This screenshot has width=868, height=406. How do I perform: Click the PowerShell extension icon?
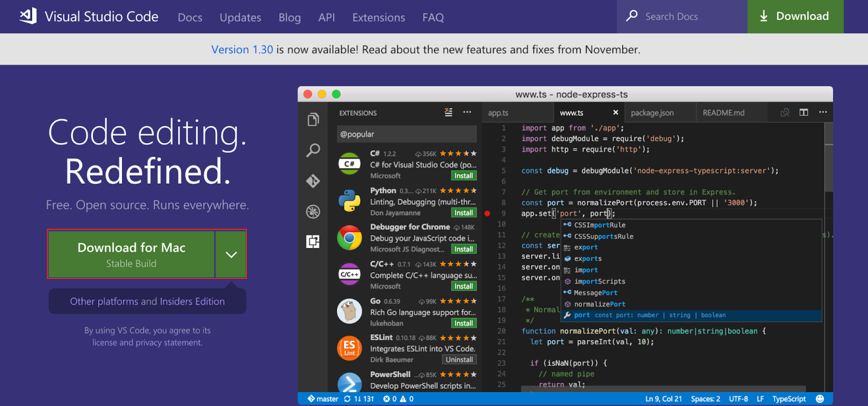(x=349, y=382)
